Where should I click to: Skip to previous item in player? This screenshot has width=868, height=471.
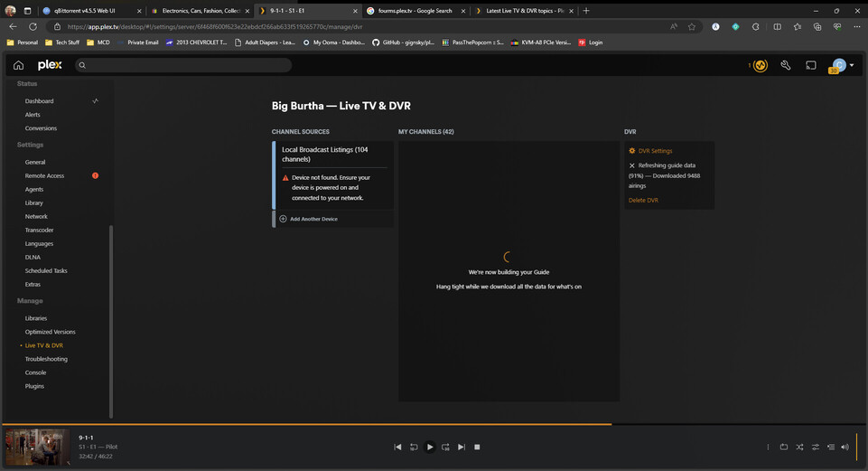397,447
